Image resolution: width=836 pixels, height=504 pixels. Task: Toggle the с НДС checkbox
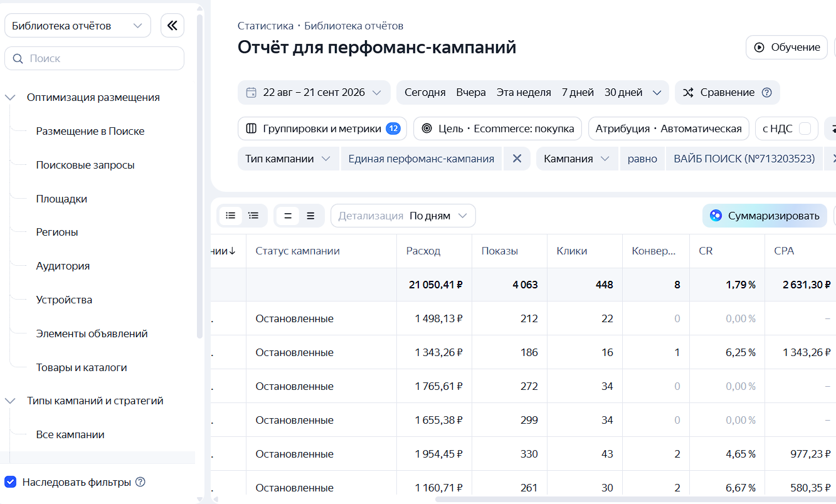805,129
